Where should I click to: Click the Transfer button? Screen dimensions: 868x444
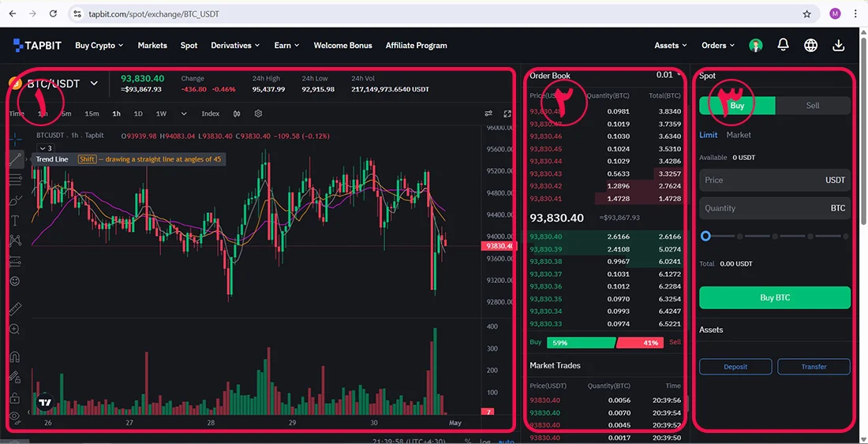point(814,367)
